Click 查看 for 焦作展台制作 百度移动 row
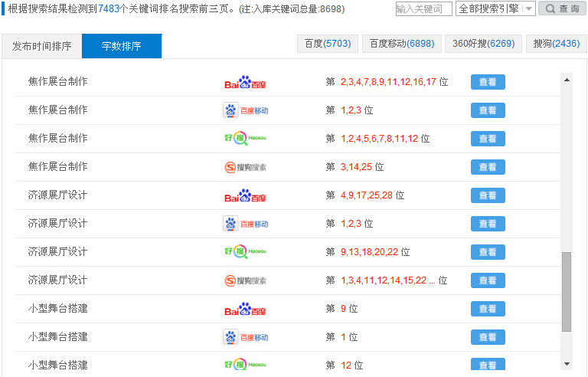588x377 pixels. [x=488, y=110]
